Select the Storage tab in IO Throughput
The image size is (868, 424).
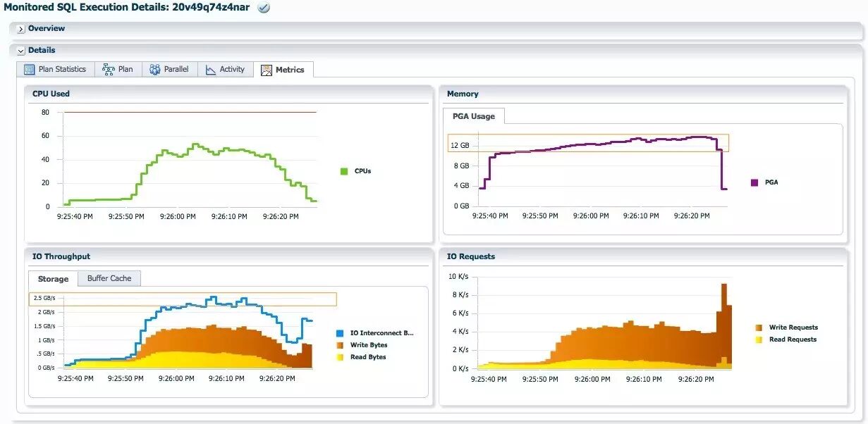click(53, 279)
